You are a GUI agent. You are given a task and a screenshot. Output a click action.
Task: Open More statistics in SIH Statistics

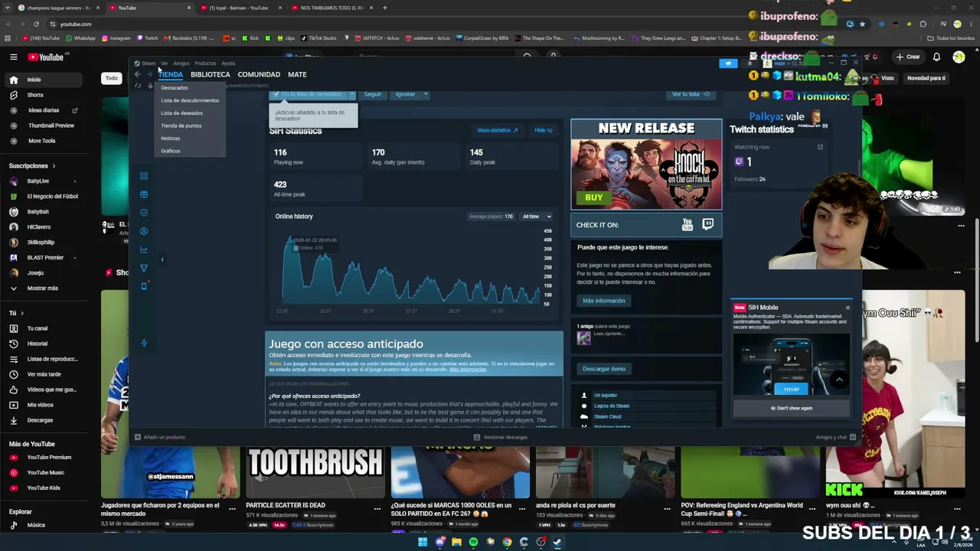click(498, 130)
